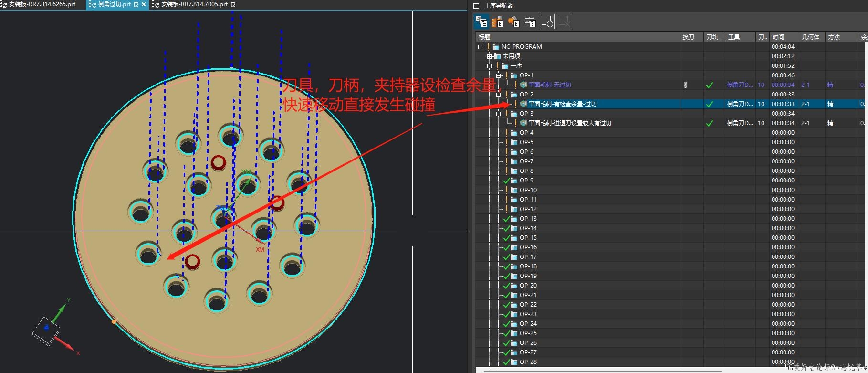Click the 换刀 column header
The image size is (868, 373).
pos(691,37)
